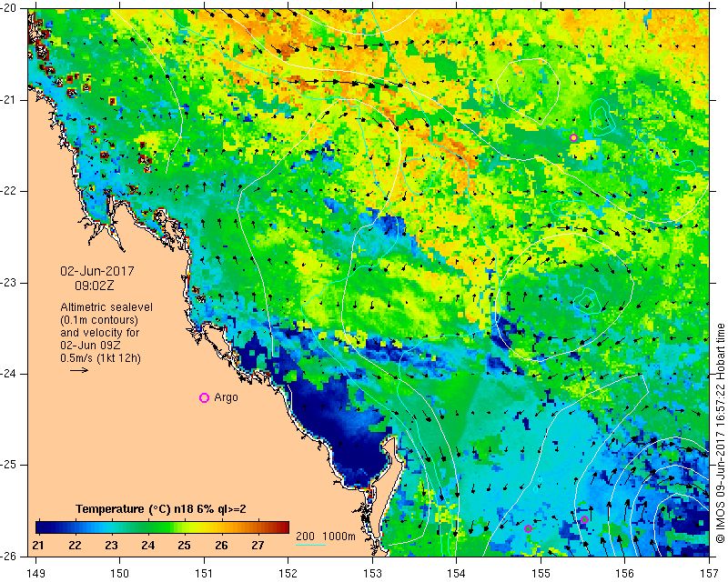Click the magenta Argo legend circle
Screen dimensions: 728x582
coord(204,397)
